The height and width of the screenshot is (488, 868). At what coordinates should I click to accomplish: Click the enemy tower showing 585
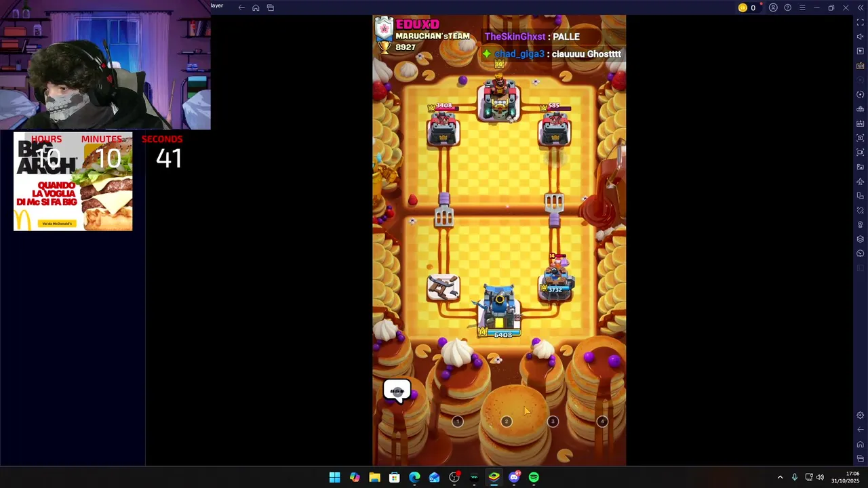(554, 125)
